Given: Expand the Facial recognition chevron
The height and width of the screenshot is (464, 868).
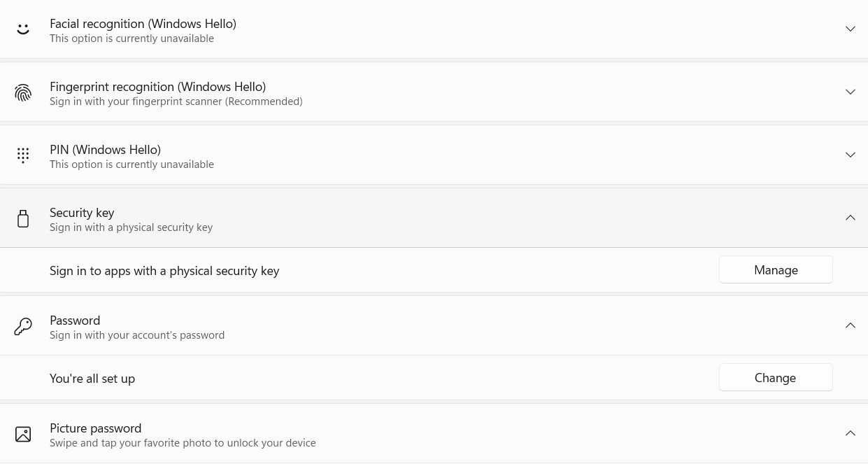Looking at the screenshot, I should [x=851, y=29].
